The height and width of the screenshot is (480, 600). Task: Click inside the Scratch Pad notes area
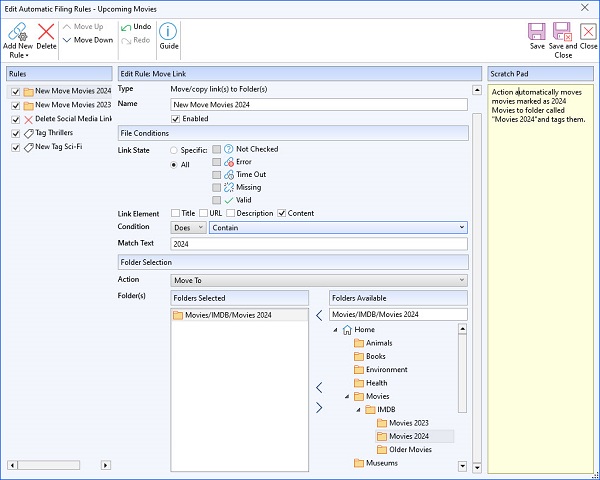(x=541, y=279)
